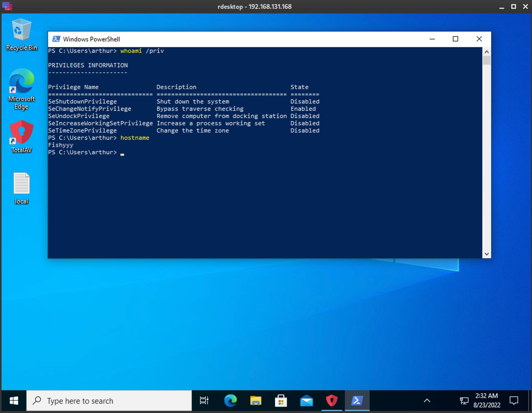The image size is (532, 413).
Task: Click the 'Type here to search' box
Action: (x=109, y=401)
